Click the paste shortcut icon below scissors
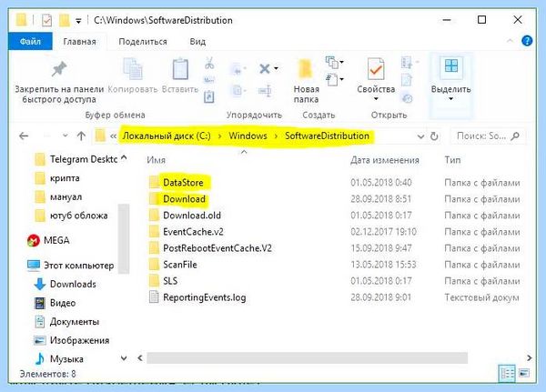The height and width of the screenshot is (392, 546). pos(209,96)
